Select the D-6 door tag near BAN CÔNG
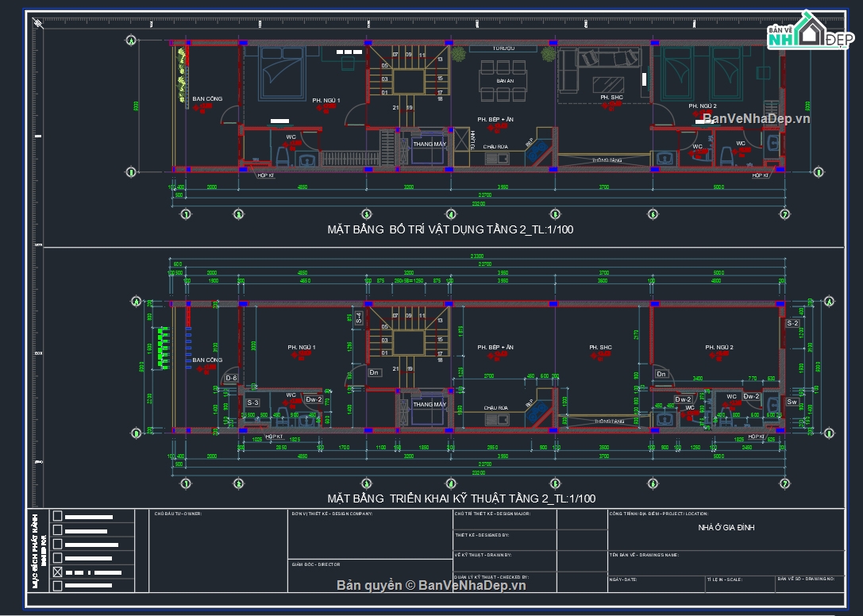Screen dimensions: 863x616 [231, 379]
